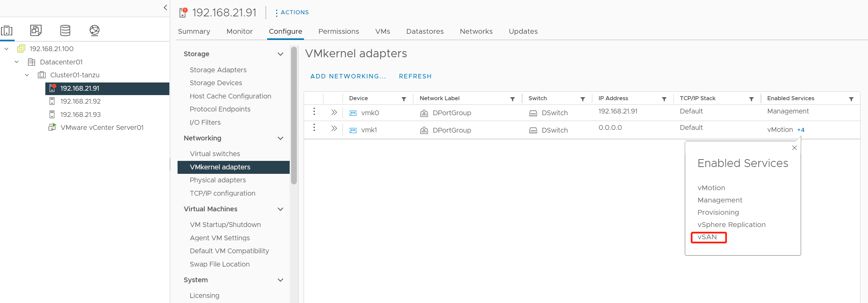Open Storage Devices settings

[x=216, y=83]
